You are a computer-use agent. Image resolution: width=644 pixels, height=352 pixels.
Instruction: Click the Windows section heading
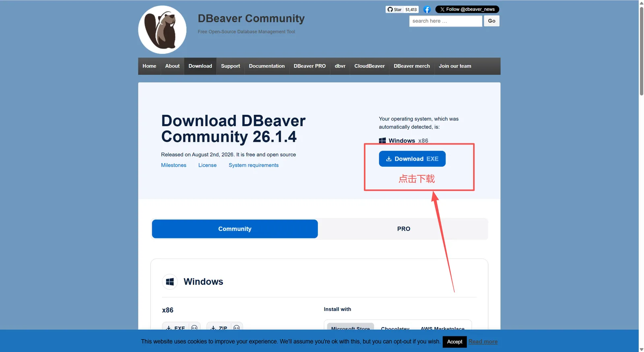(x=203, y=282)
